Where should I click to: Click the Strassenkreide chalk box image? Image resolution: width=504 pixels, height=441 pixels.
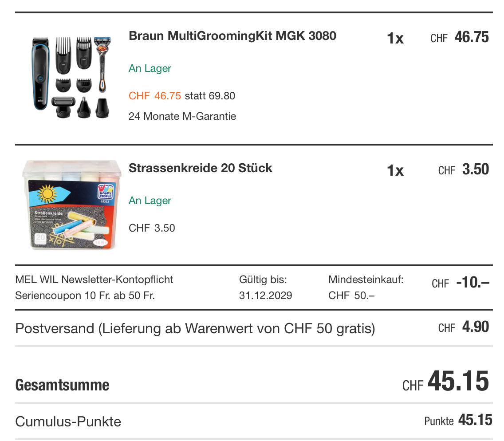point(71,204)
